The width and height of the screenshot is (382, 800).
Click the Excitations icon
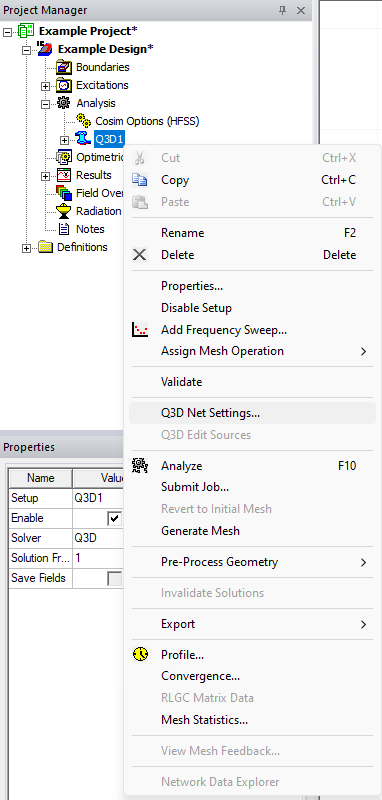point(64,85)
